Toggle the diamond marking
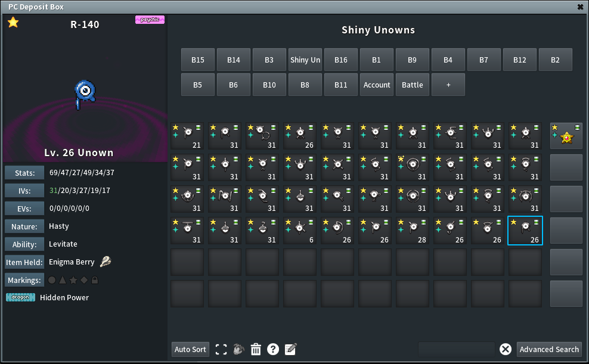The width and height of the screenshot is (589, 364). [x=84, y=280]
